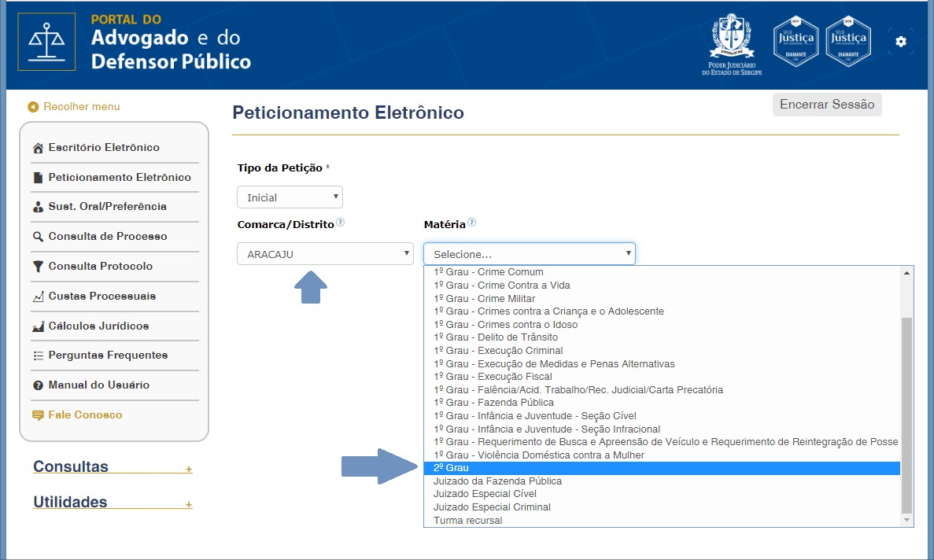This screenshot has height=560, width=934.
Task: Open the Comarca/Distrito ARACAJU dropdown
Action: tap(325, 254)
